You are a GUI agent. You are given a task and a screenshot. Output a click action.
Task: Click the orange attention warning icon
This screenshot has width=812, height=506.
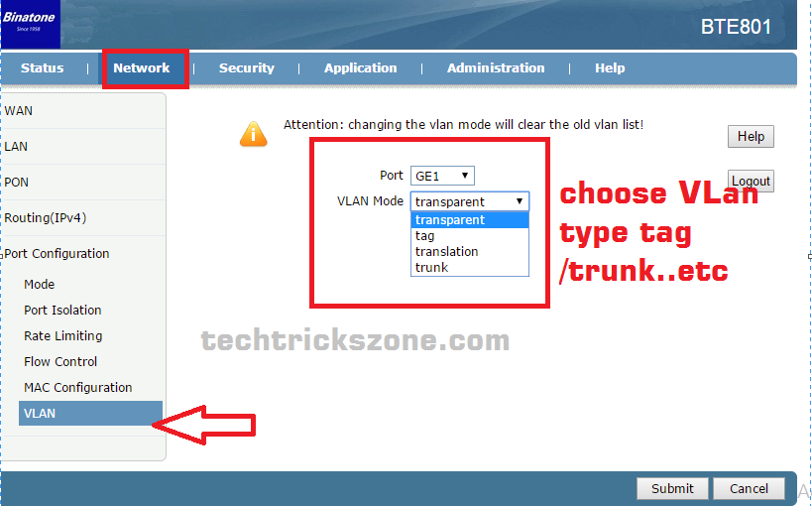click(x=253, y=134)
